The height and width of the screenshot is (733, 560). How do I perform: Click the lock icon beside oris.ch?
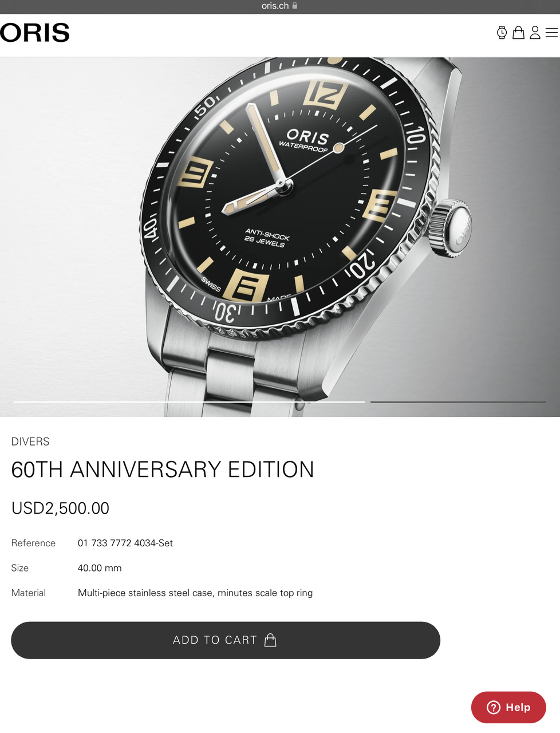[x=295, y=6]
